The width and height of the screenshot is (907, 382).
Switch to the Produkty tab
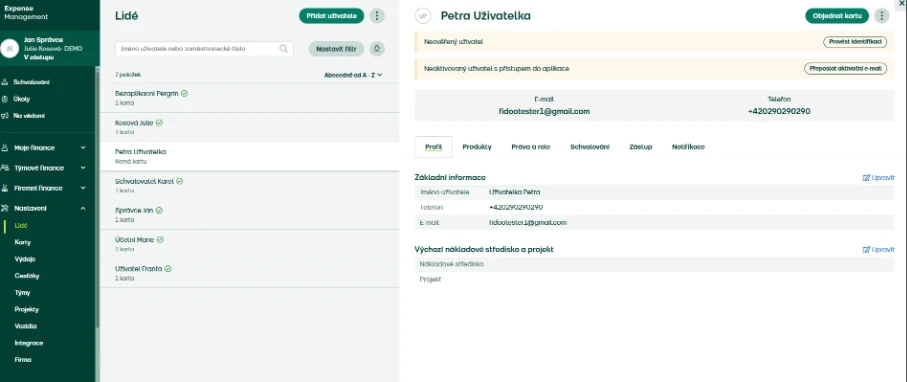pyautogui.click(x=477, y=147)
